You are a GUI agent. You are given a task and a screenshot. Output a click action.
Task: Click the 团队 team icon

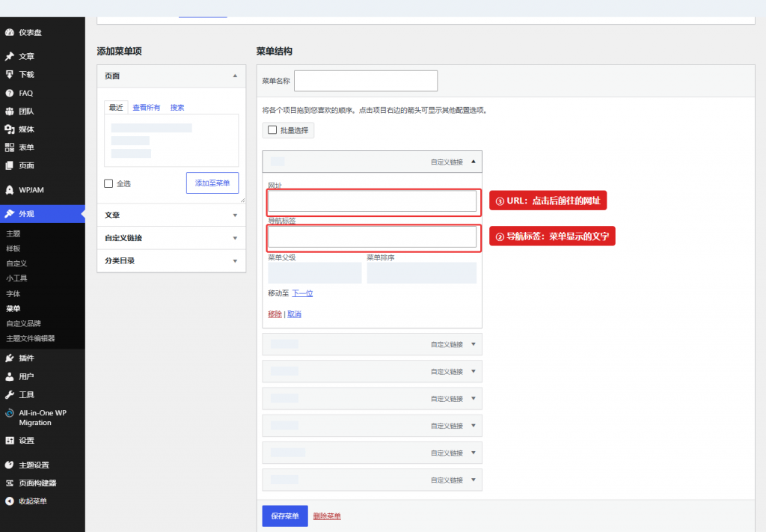click(9, 111)
